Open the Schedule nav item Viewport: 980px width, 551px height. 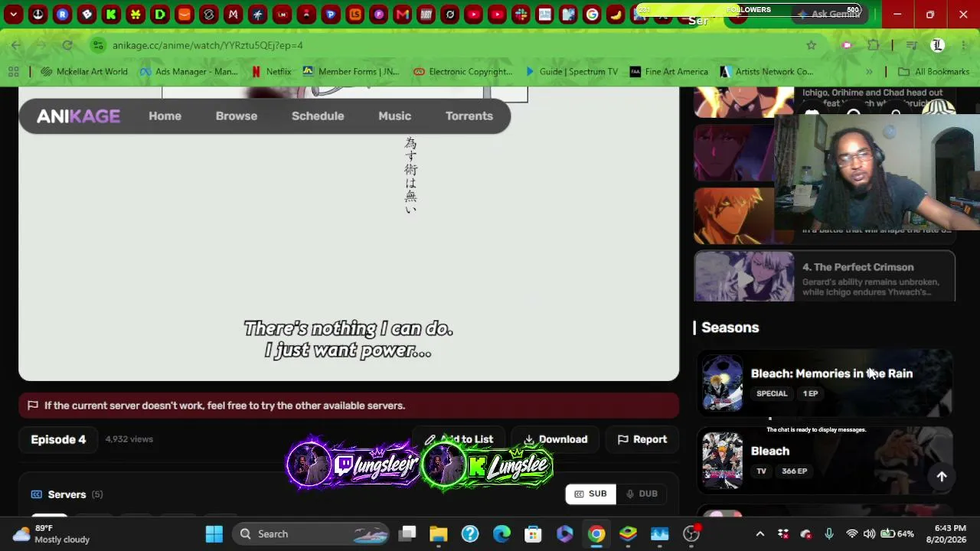318,116
